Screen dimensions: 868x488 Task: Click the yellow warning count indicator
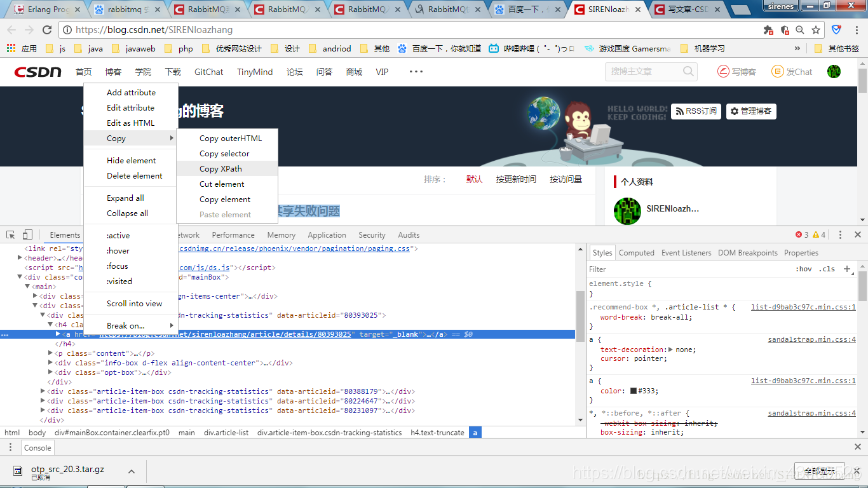tap(819, 234)
